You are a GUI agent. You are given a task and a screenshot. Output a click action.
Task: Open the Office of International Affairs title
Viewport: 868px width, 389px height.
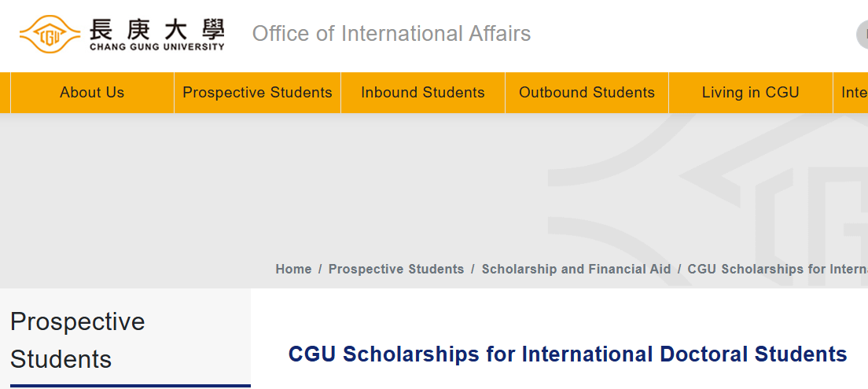[x=392, y=34]
